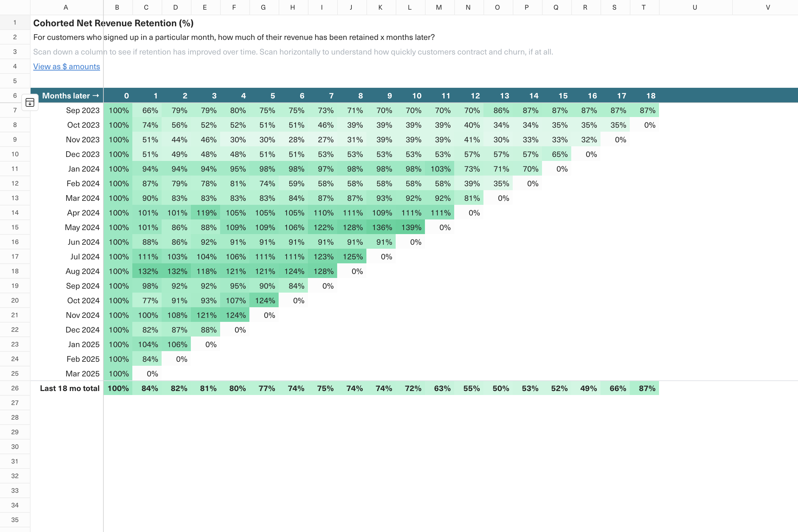Image resolution: width=798 pixels, height=532 pixels.
Task: Click the month '0' header cell
Action: tap(118, 96)
